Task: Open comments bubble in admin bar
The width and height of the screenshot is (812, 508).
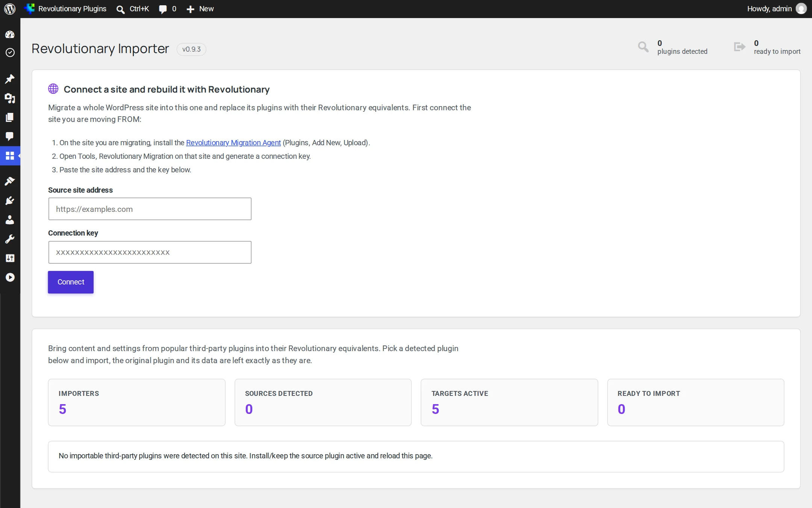Action: [x=167, y=9]
